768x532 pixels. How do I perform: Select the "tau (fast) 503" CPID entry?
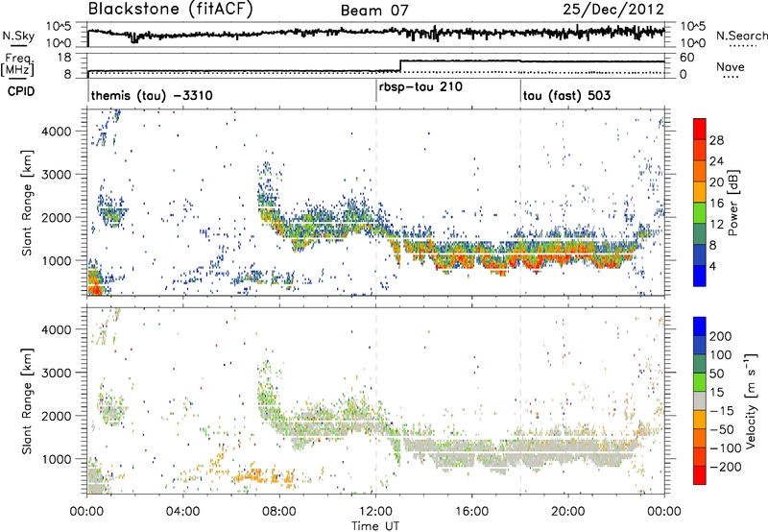(566, 95)
